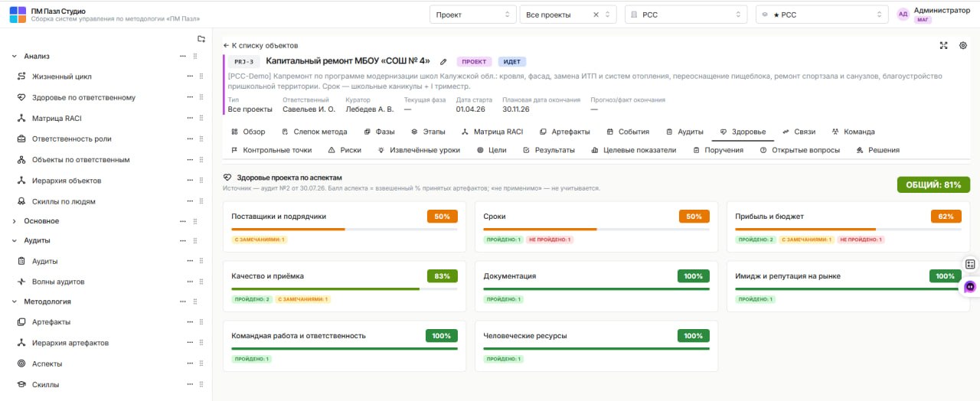The width and height of the screenshot is (980, 401).
Task: Switch to the Цели tab
Action: click(x=492, y=150)
